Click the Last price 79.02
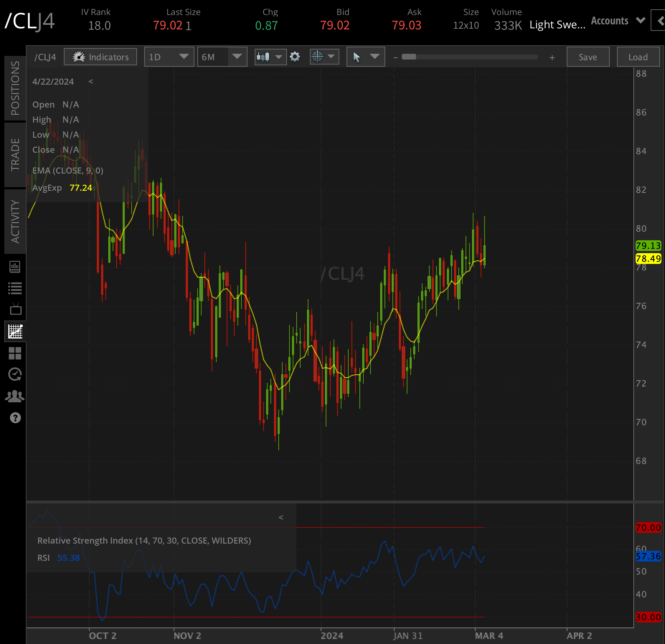Image resolution: width=665 pixels, height=644 pixels. click(168, 25)
